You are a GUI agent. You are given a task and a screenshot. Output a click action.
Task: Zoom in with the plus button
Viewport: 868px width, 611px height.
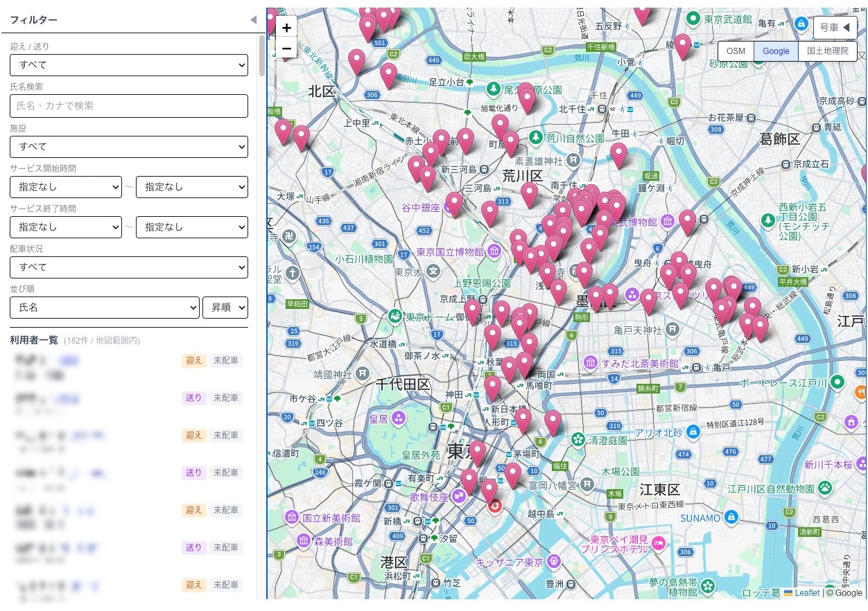tap(286, 27)
